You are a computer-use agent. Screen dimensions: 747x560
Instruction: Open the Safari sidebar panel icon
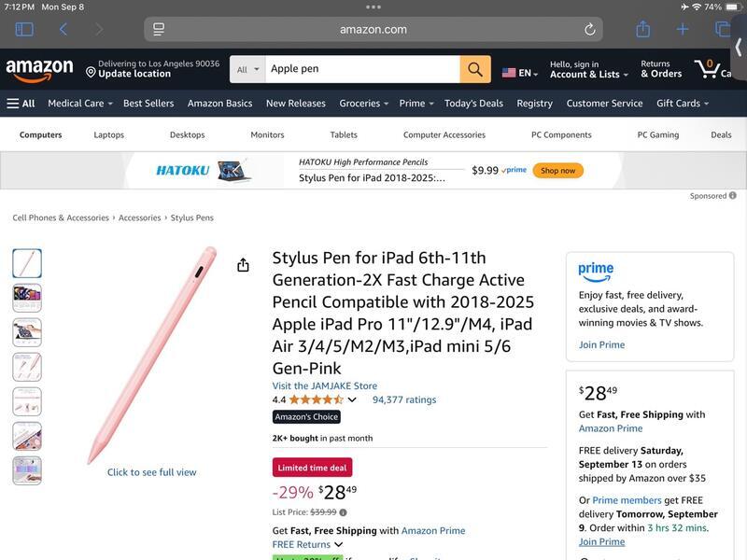(x=24, y=30)
